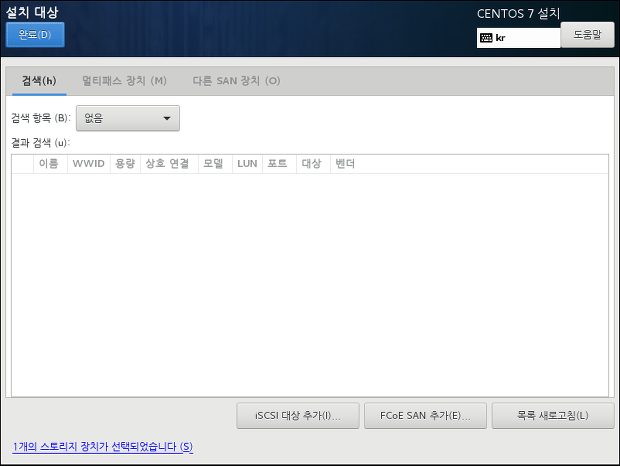Open the 다른 SAN 장치 (O) tab
The height and width of the screenshot is (466, 620).
236,81
